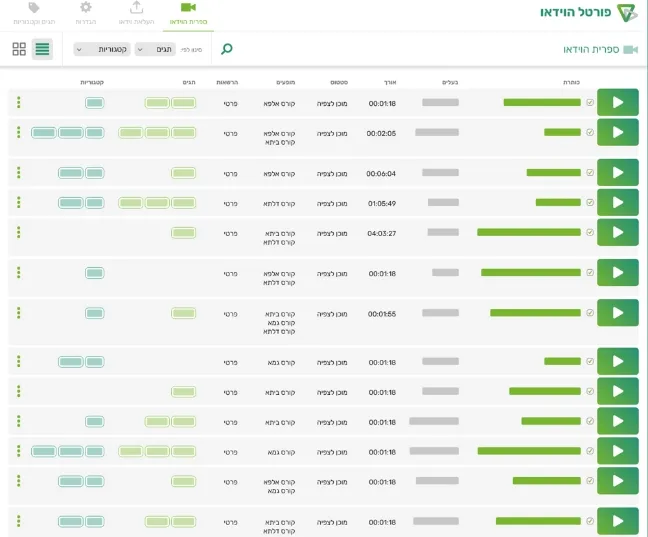Play the 01:05:49 duration video

[x=617, y=202]
